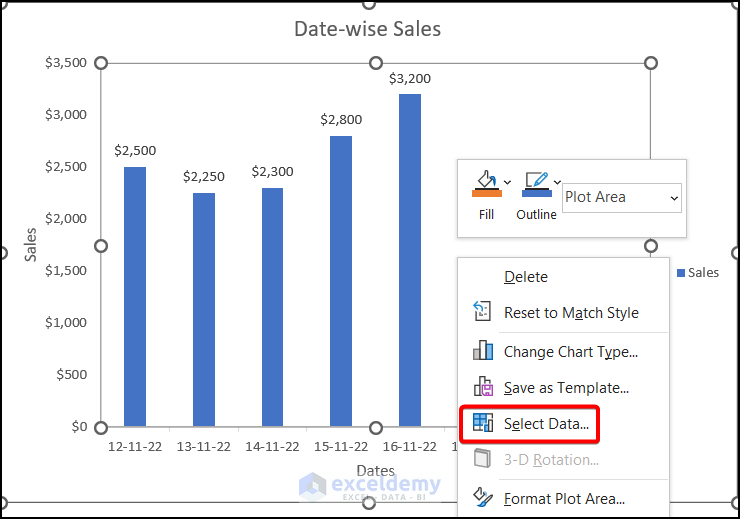Select the Format Plot Area... menu entry
740x519 pixels.
coord(564,498)
